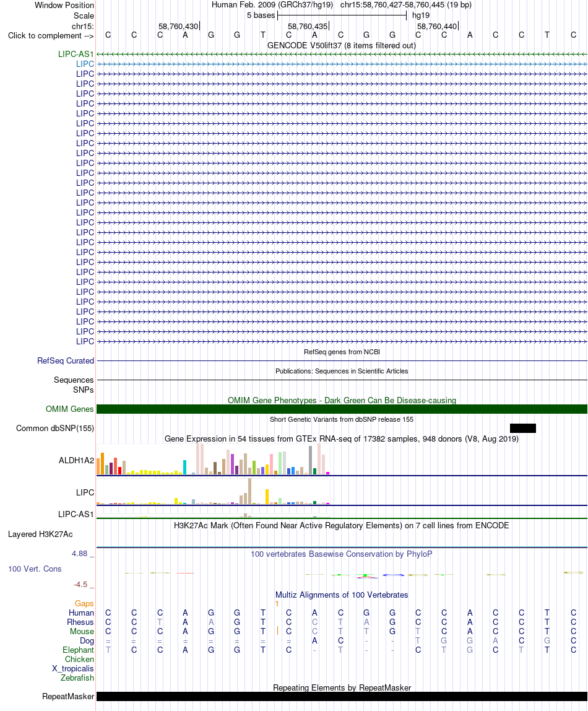Screen dimensions: 588x711
Task: Open the 'Repeating Elements by RepeatMasker' title
Action: point(342,688)
